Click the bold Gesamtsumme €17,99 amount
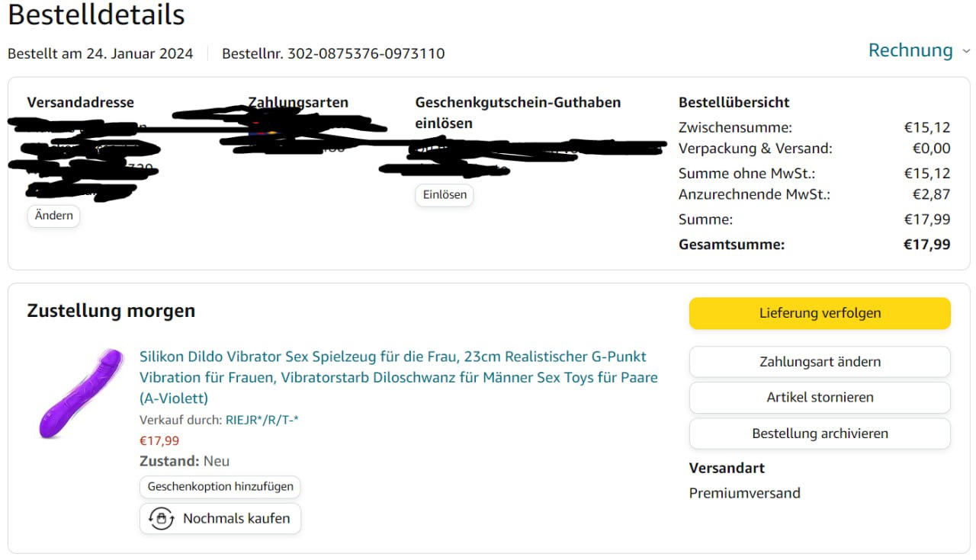The image size is (976, 560). click(x=927, y=245)
